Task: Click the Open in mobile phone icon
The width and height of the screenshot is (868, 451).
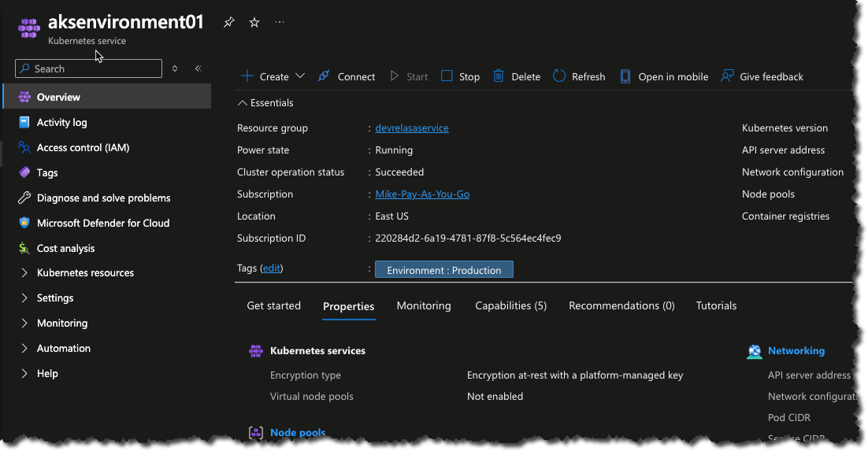Action: pyautogui.click(x=625, y=76)
